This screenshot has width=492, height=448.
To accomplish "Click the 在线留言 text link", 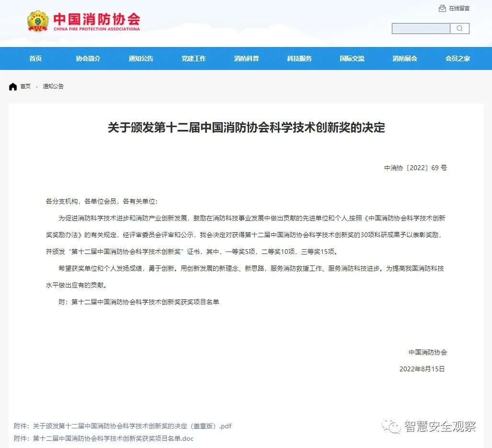I will point(459,8).
